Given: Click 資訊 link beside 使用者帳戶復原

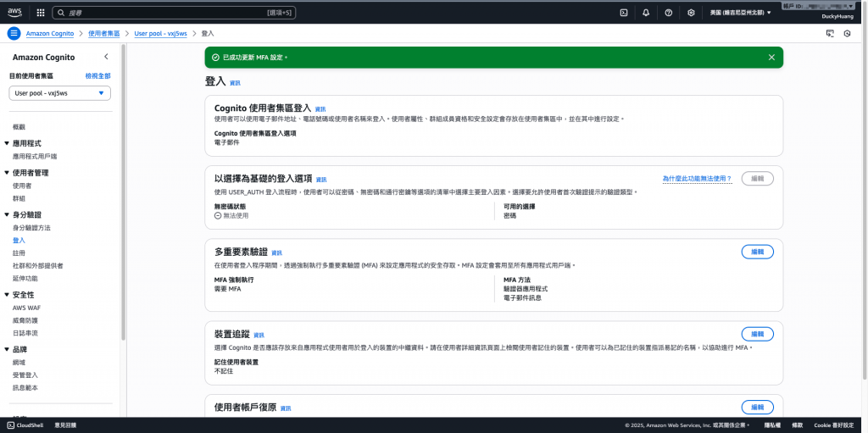Looking at the screenshot, I should click(286, 408).
